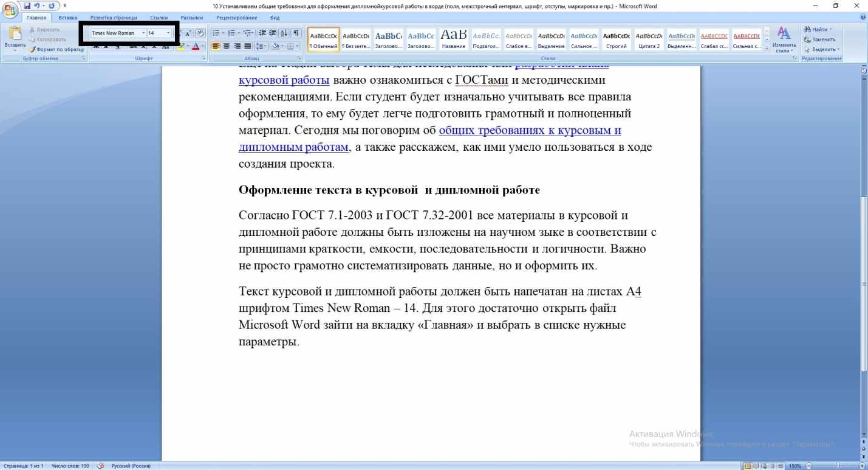Apply numbered list
This screenshot has height=470, width=868.
pos(232,33)
